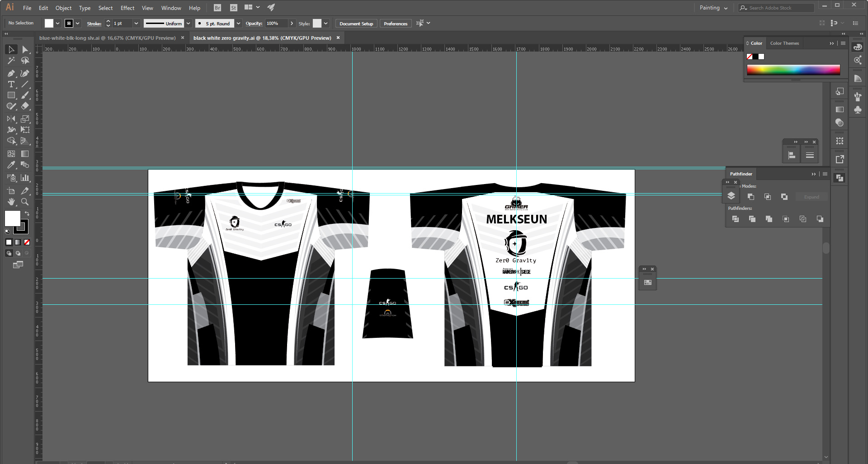
Task: Switch to blue-white-blk-long slv.ai tab
Action: tap(108, 38)
